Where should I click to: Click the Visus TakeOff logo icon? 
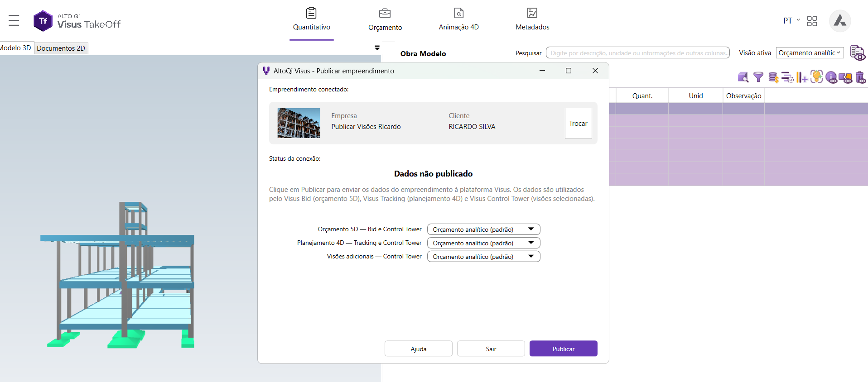point(43,21)
